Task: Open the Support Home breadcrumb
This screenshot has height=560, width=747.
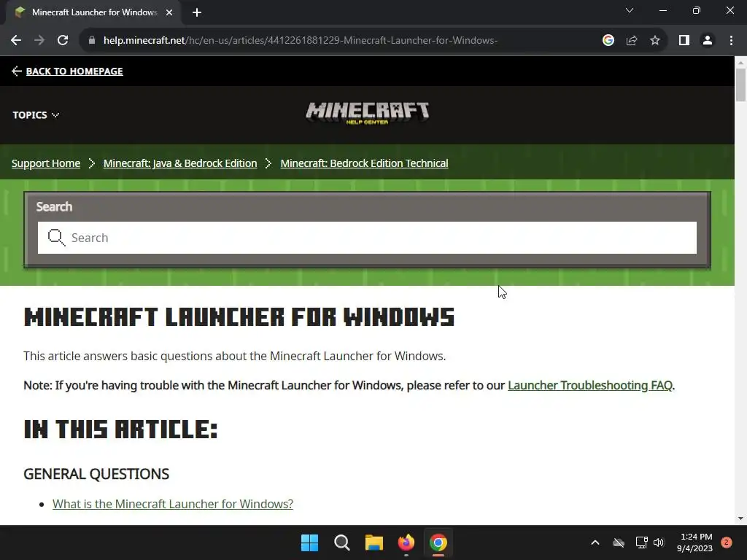Action: point(46,163)
